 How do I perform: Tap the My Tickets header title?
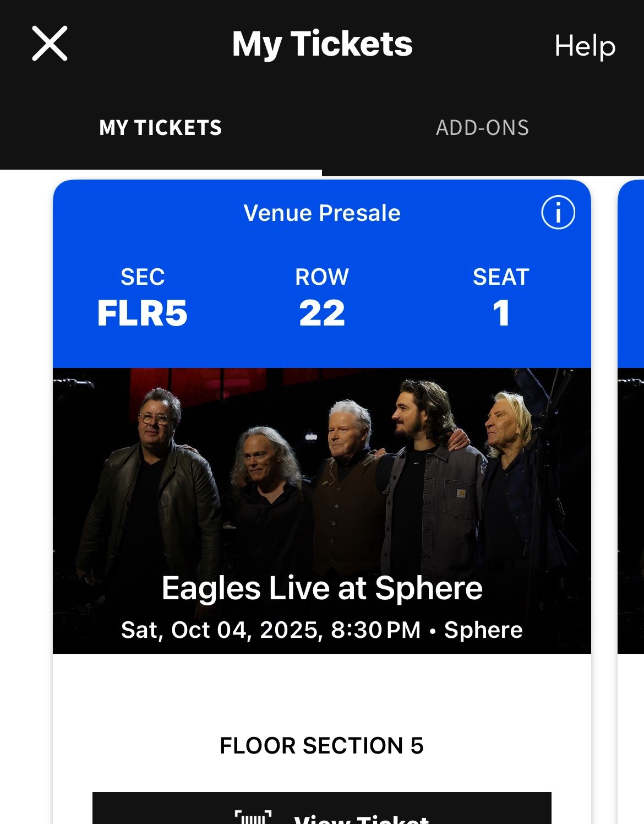pos(322,44)
